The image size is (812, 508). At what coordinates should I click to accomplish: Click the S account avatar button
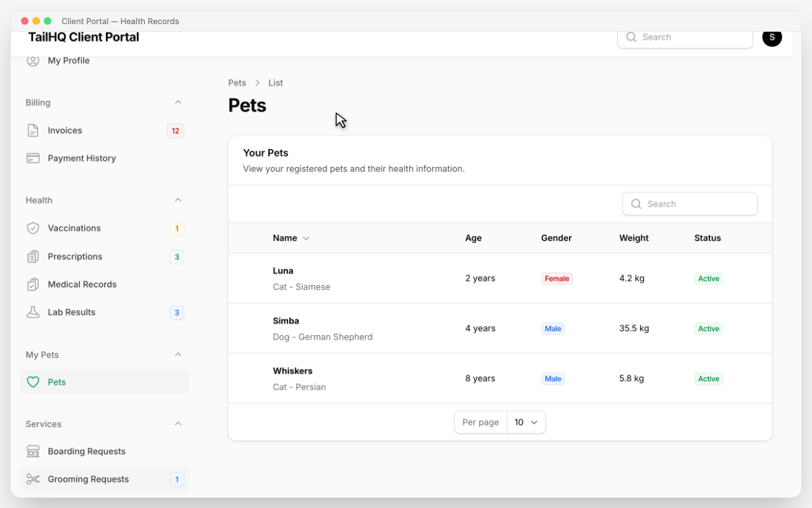[772, 37]
